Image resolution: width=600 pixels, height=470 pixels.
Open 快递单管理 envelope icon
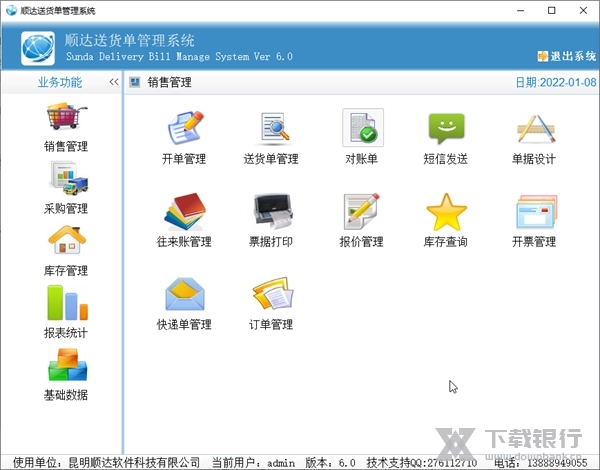tap(185, 294)
